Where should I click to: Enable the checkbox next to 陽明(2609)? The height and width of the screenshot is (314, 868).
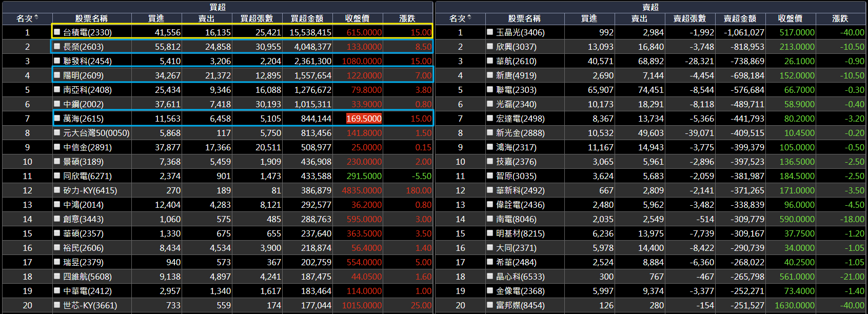[x=57, y=75]
